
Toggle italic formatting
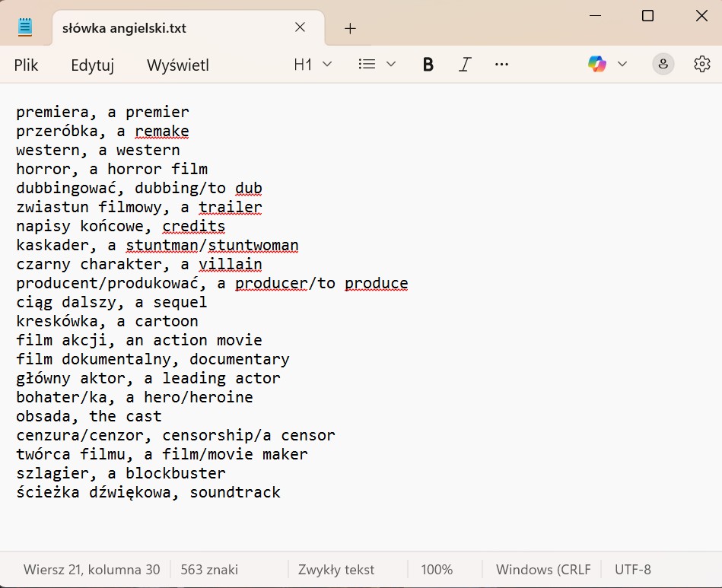tap(465, 65)
